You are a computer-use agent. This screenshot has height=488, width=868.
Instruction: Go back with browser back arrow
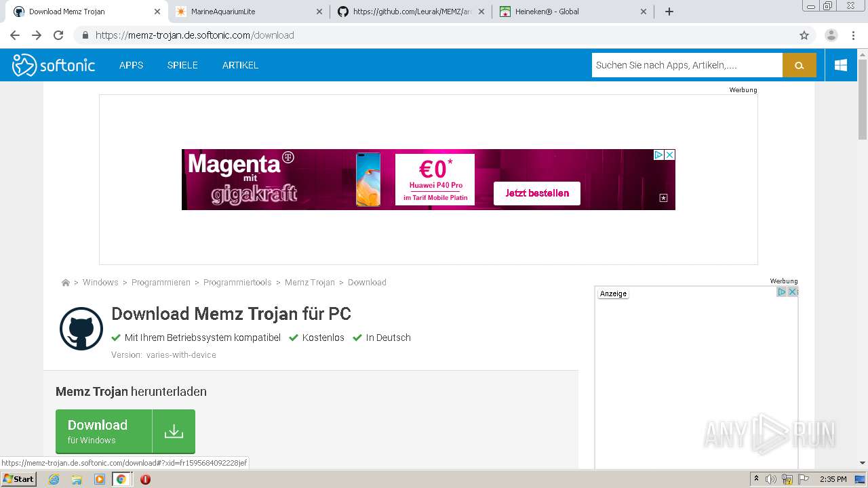point(15,35)
